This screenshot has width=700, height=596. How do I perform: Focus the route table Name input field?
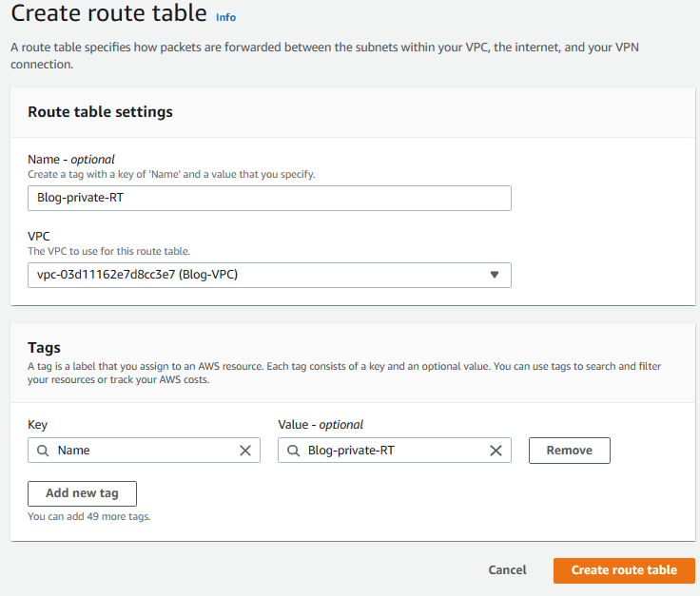pyautogui.click(x=269, y=198)
